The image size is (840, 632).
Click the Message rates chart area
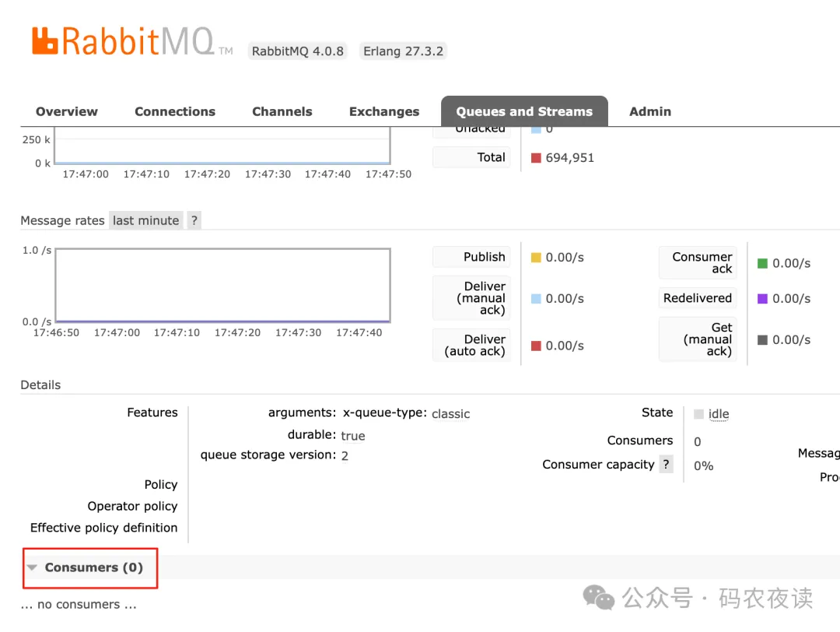click(222, 285)
